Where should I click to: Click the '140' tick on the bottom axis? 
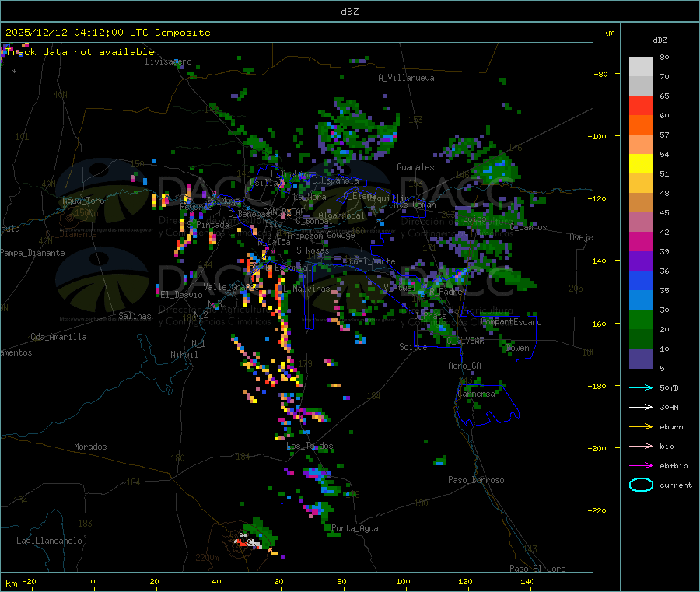(x=527, y=581)
